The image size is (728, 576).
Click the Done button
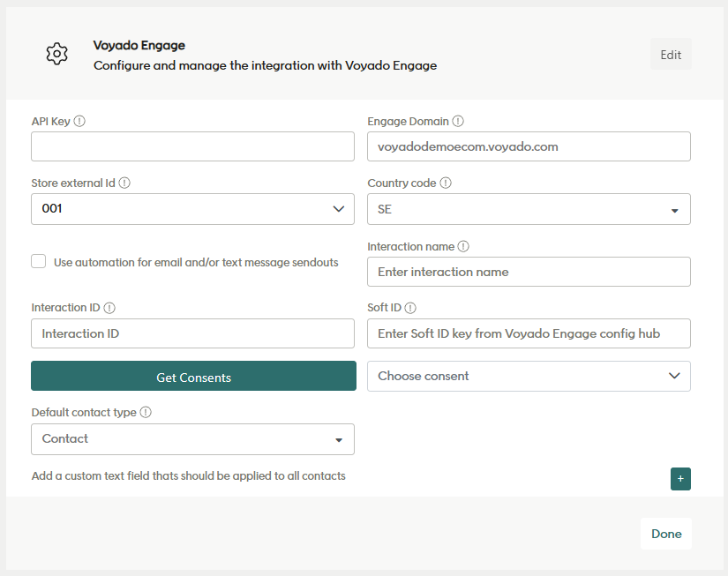666,534
